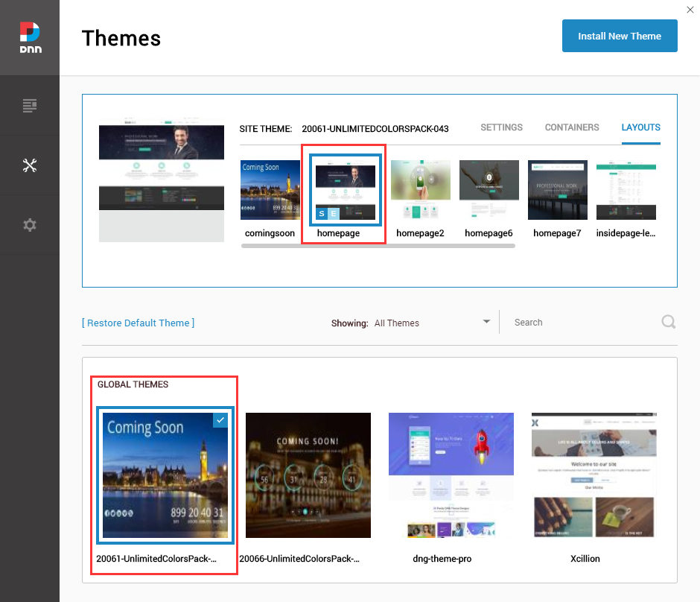Click the E icon on homepage layout

pos(334,214)
